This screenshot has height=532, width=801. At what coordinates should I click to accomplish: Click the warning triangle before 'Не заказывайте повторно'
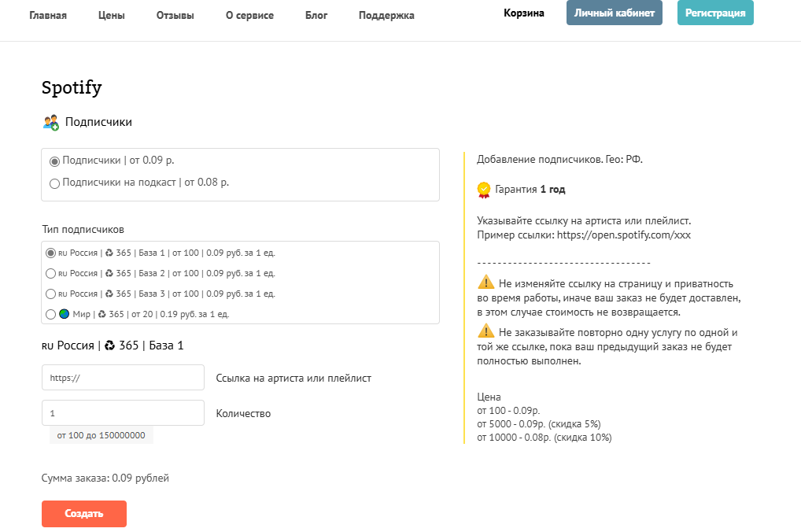(x=485, y=331)
